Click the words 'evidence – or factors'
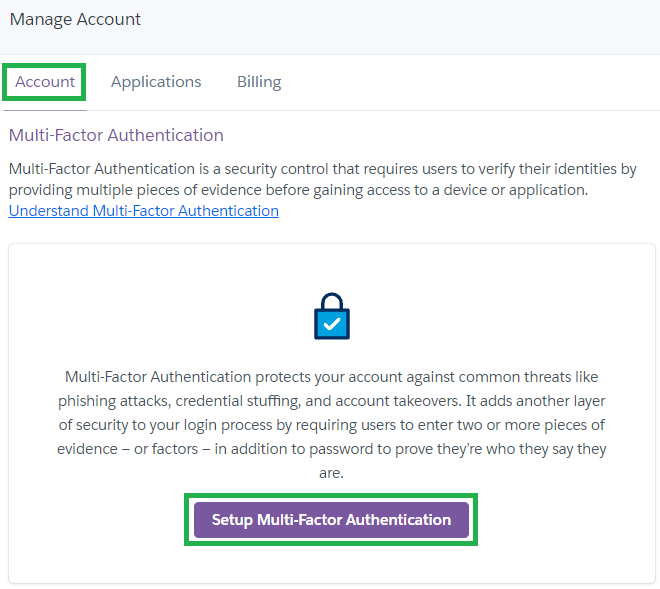Image resolution: width=660 pixels, height=589 pixels. coord(128,449)
